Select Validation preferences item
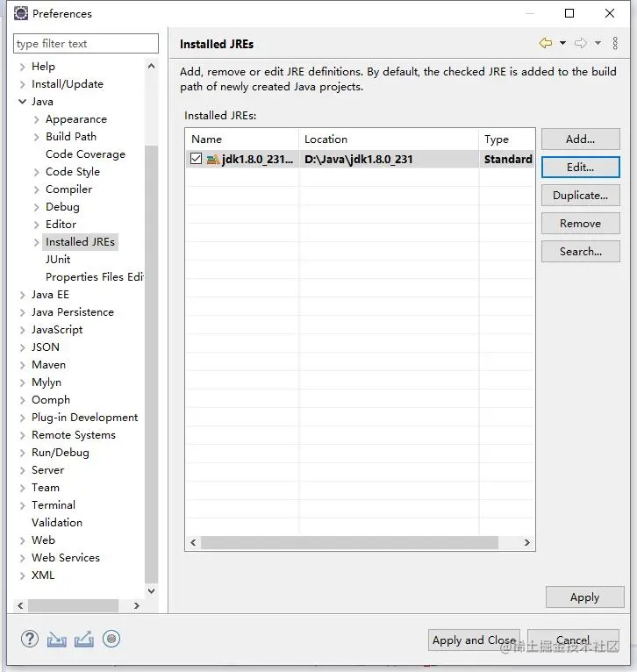Image resolution: width=637 pixels, height=672 pixels. [x=56, y=523]
